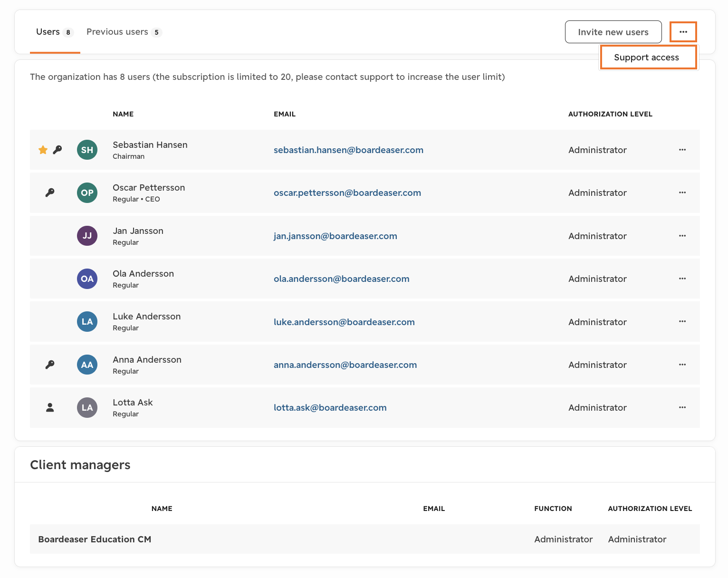Open row options menu for Sebastian Hansen

[x=682, y=150]
